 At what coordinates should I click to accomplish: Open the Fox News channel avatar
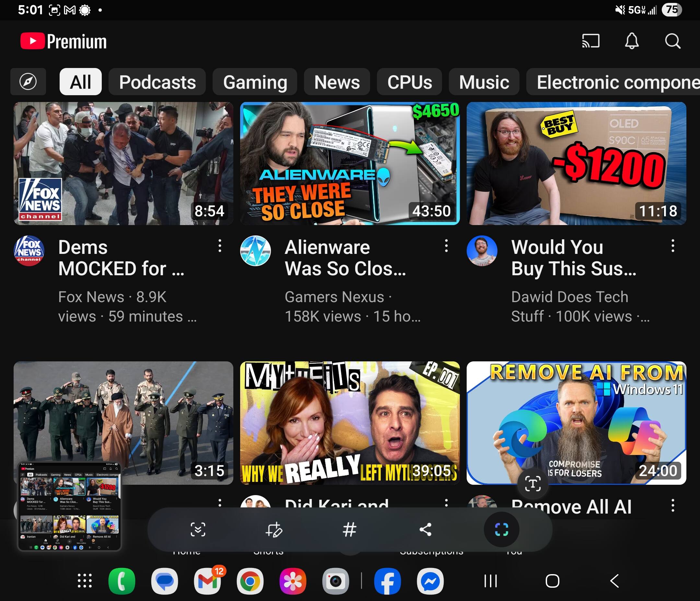(x=29, y=251)
